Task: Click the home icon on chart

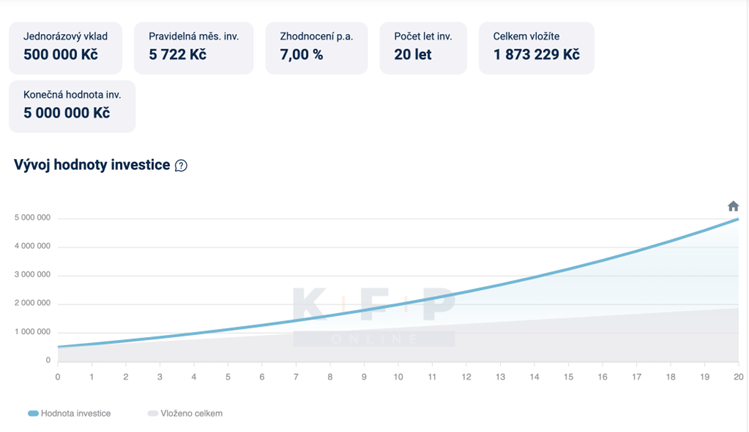Action: coord(733,206)
